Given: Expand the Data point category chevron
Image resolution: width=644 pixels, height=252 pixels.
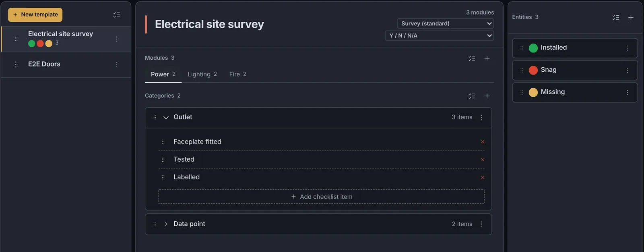Looking at the screenshot, I should (x=166, y=224).
